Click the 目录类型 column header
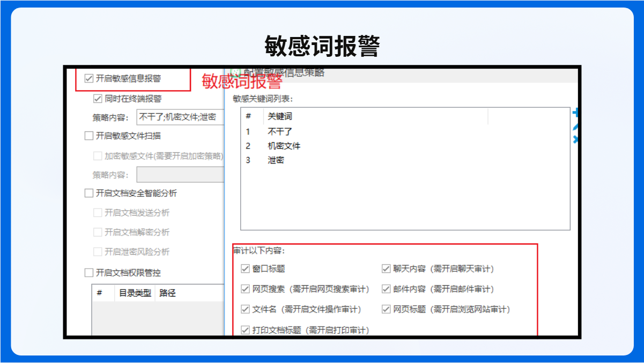 click(135, 293)
